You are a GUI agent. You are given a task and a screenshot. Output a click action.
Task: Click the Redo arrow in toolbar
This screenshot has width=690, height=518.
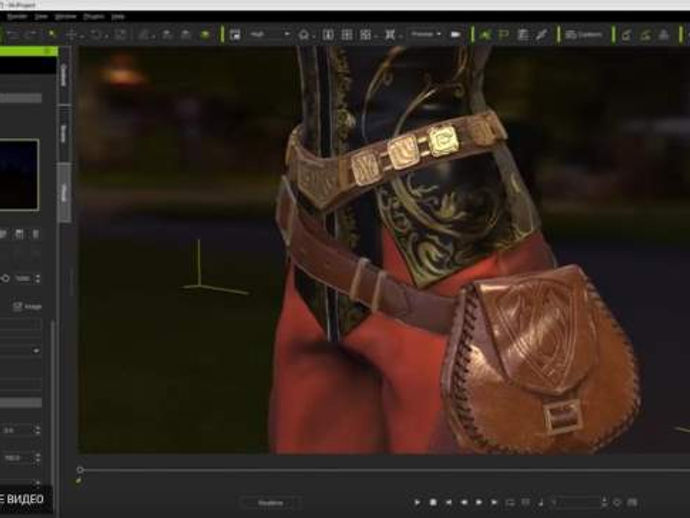pos(31,35)
